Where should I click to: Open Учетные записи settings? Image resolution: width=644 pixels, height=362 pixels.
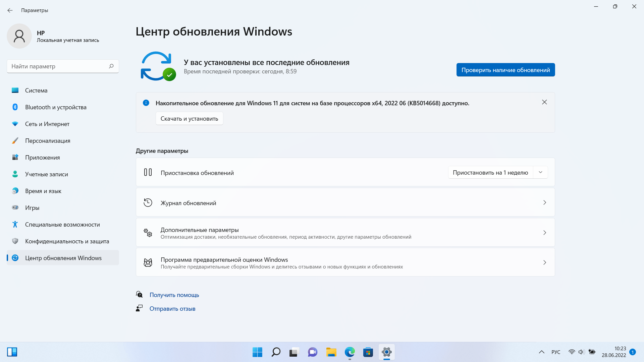(63, 174)
